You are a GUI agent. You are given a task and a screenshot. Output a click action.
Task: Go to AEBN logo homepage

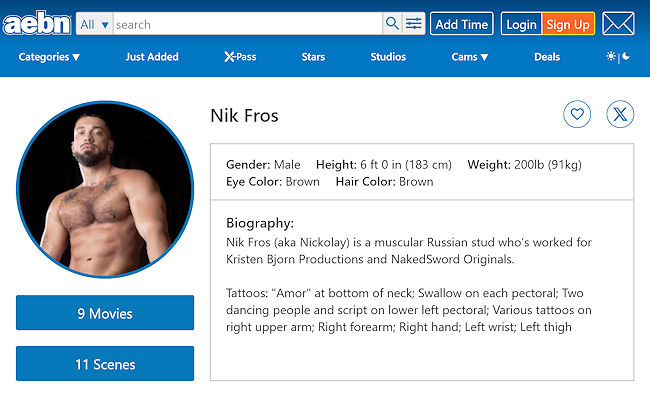pyautogui.click(x=37, y=23)
